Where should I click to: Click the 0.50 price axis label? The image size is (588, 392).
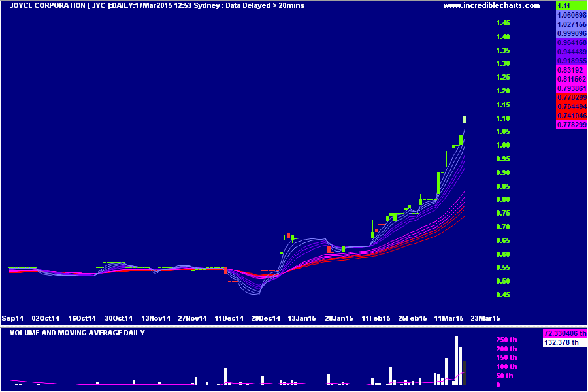pos(503,282)
